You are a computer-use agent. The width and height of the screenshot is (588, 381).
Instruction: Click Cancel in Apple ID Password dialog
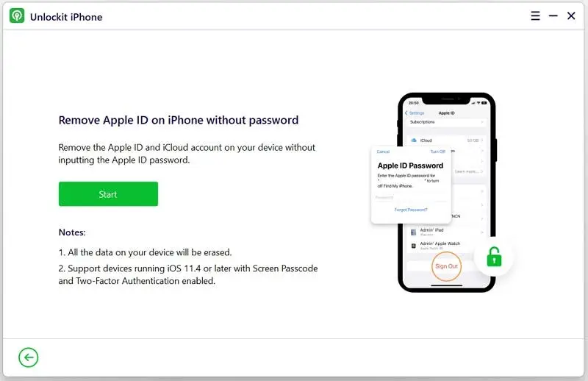tap(383, 152)
